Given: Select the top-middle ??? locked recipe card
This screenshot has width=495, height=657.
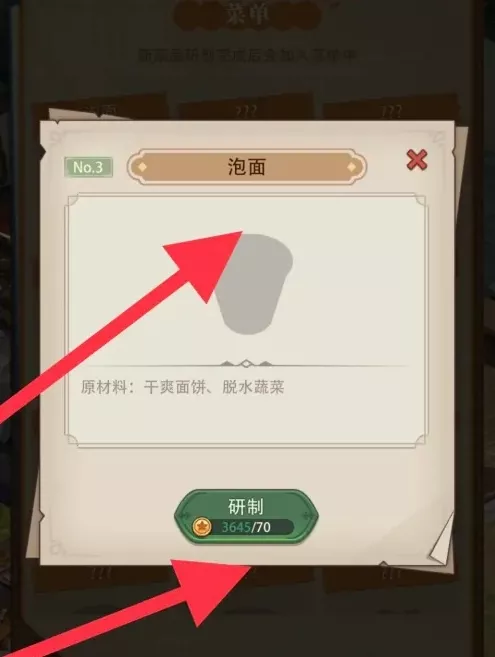Looking at the screenshot, I should pyautogui.click(x=246, y=108).
